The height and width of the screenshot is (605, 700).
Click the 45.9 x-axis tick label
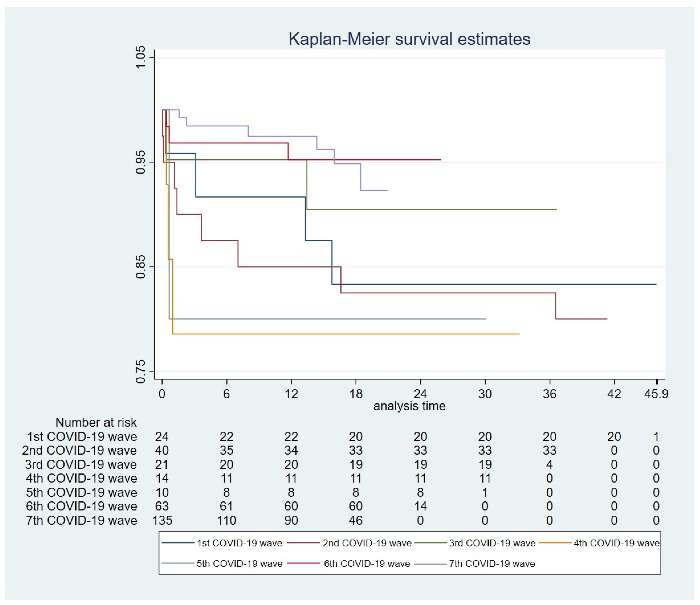pyautogui.click(x=656, y=394)
